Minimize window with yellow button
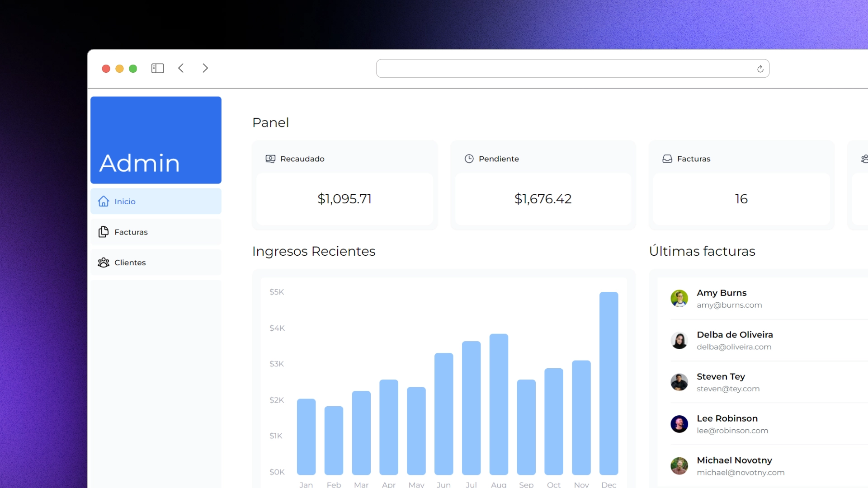 (119, 69)
